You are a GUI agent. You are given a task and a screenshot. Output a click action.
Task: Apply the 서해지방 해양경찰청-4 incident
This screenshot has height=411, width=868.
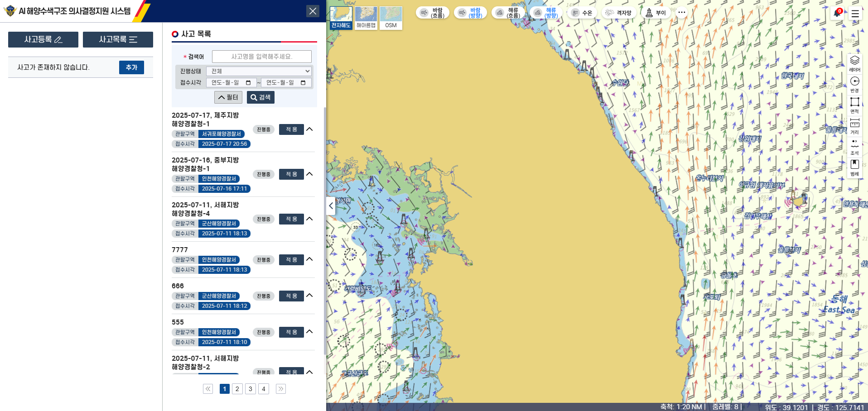pyautogui.click(x=291, y=219)
